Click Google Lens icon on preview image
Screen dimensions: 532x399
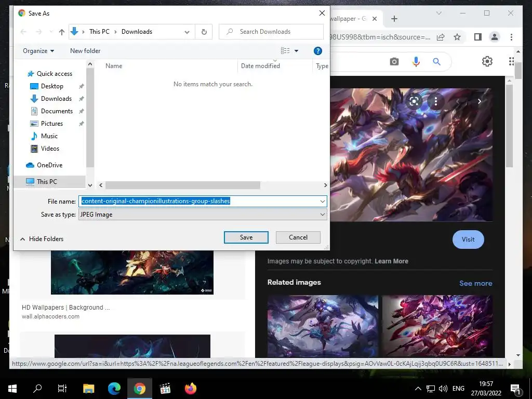pos(414,101)
